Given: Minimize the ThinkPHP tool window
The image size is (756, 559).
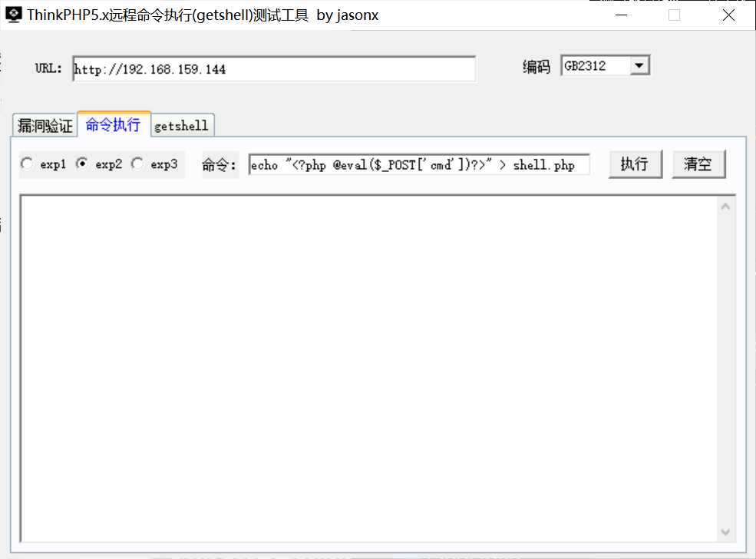Looking at the screenshot, I should pos(622,15).
